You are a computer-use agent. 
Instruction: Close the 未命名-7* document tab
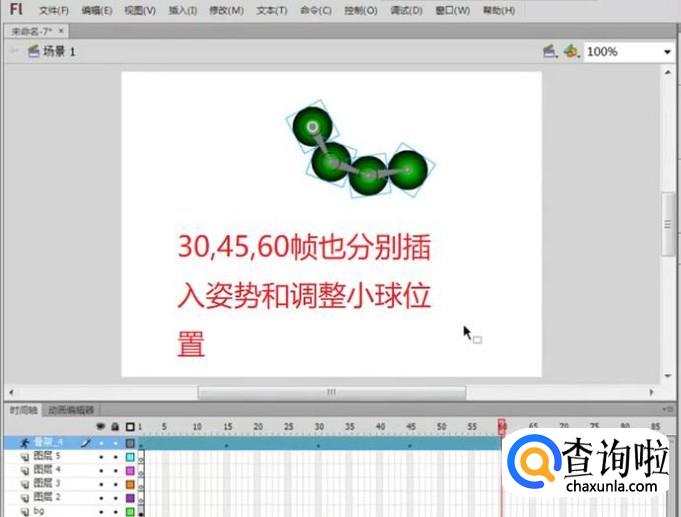61,30
